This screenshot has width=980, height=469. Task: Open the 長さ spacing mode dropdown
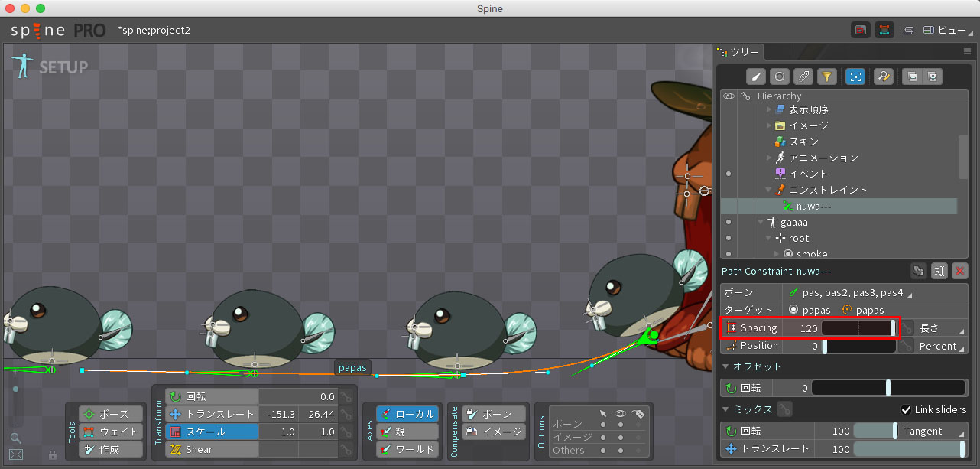942,328
